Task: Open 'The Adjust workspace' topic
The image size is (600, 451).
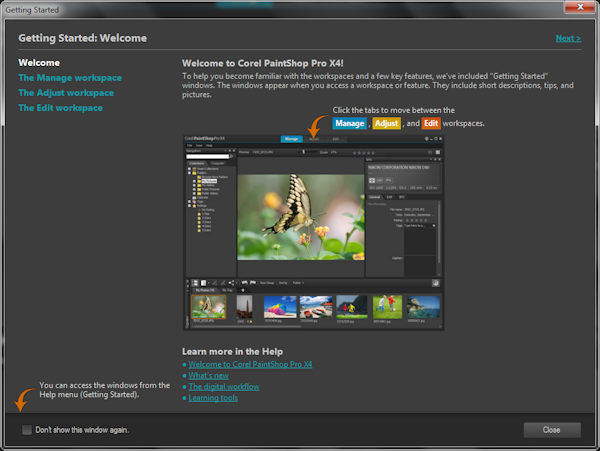Action: [x=66, y=92]
